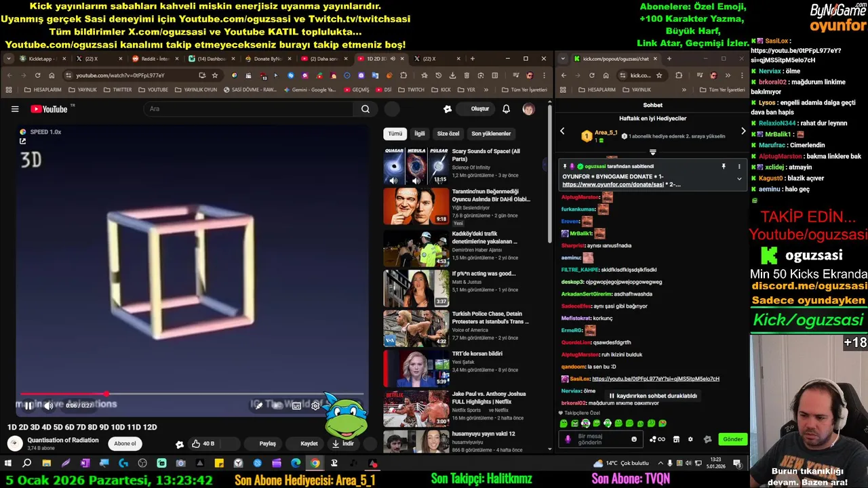Image resolution: width=868 pixels, height=488 pixels.
Task: Open Chrome menu in Kick chat window
Action: tap(741, 75)
